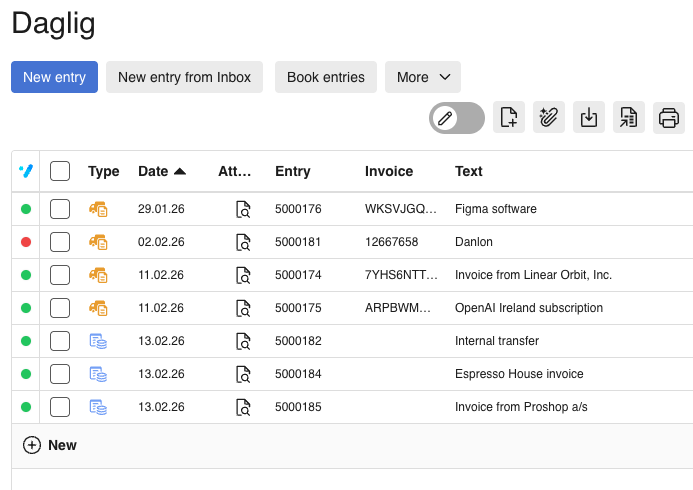Click the Entry column header
Screen dimensions: 693x490
pyautogui.click(x=293, y=171)
